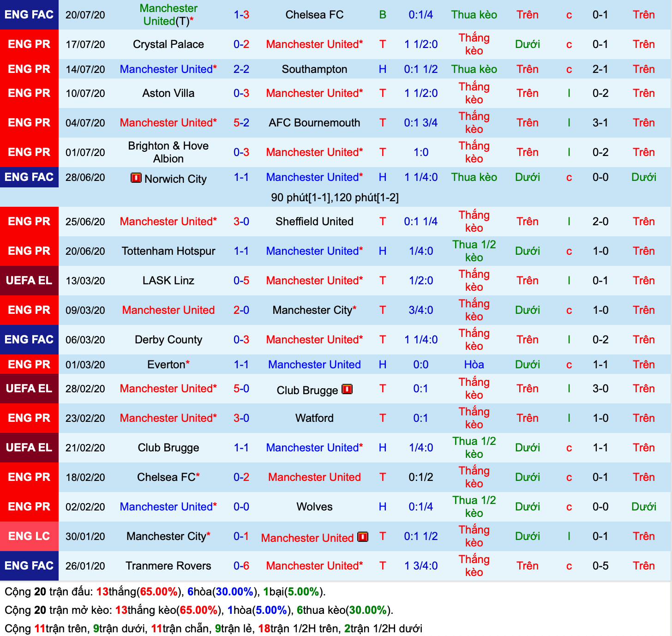Click the ENG LC league label on 30/01/20
The width and height of the screenshot is (672, 636).
pos(29,536)
